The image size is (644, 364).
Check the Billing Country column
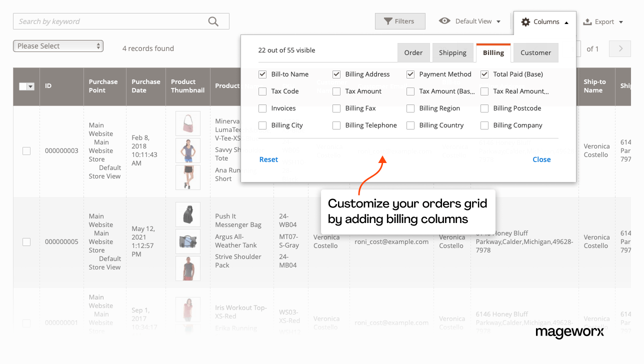point(410,125)
